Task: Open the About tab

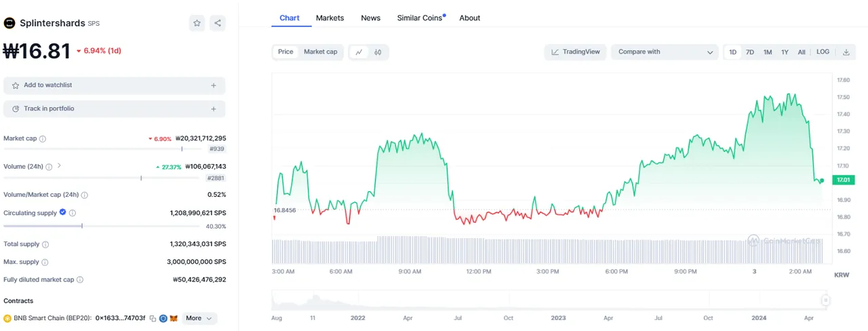Action: [x=470, y=18]
